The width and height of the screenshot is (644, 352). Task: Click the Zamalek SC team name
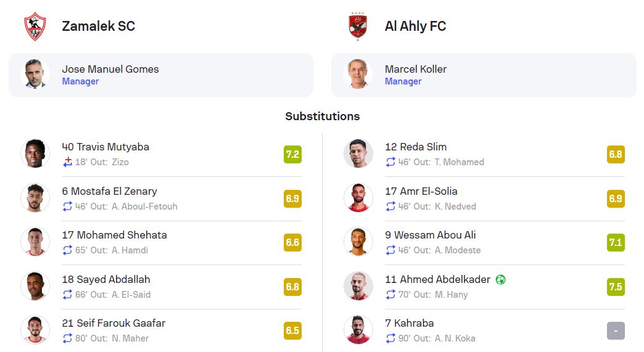99,27
